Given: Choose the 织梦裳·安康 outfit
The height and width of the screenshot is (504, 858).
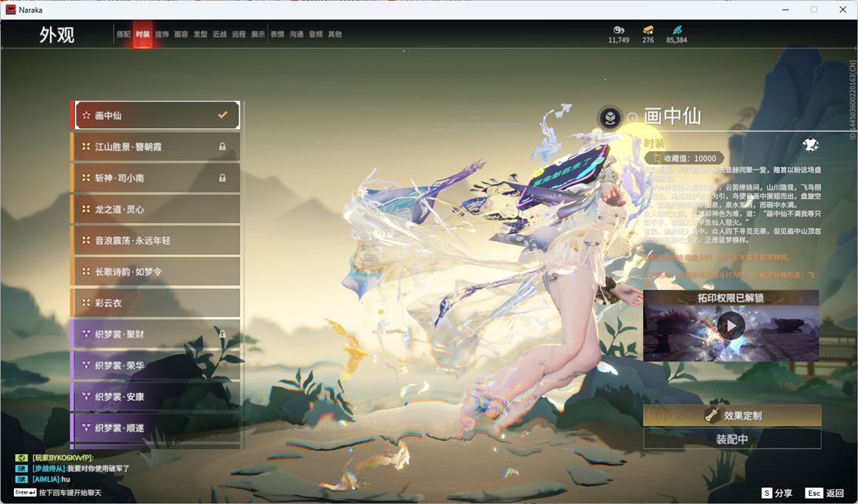Looking at the screenshot, I should pyautogui.click(x=157, y=397).
